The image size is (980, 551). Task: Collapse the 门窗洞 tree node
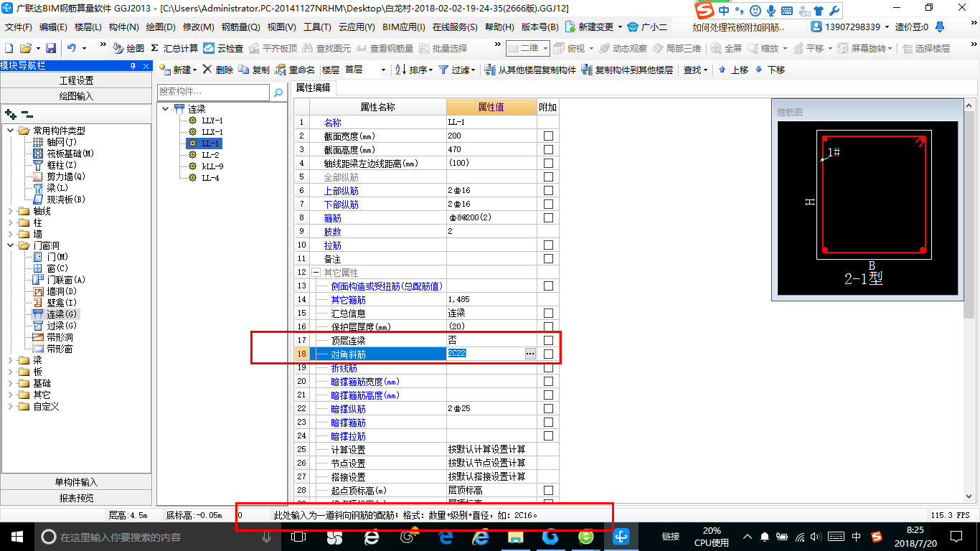click(11, 245)
